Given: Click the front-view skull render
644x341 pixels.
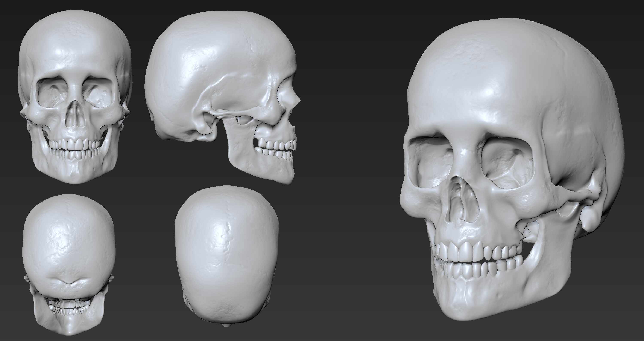Looking at the screenshot, I should (74, 98).
